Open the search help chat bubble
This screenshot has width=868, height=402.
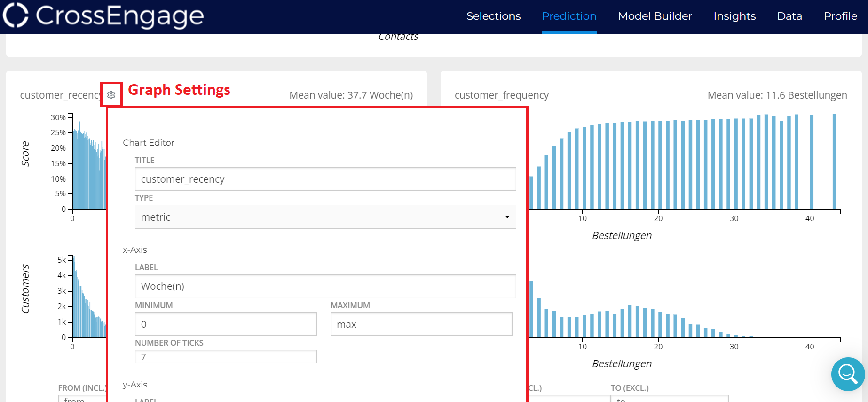(x=848, y=374)
